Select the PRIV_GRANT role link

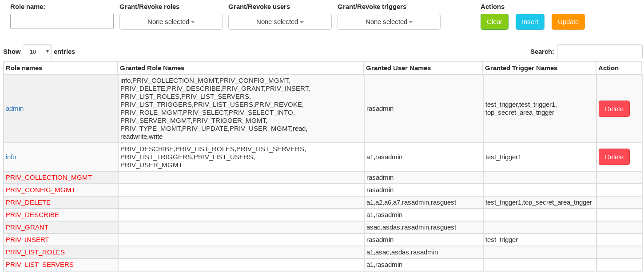coord(27,227)
